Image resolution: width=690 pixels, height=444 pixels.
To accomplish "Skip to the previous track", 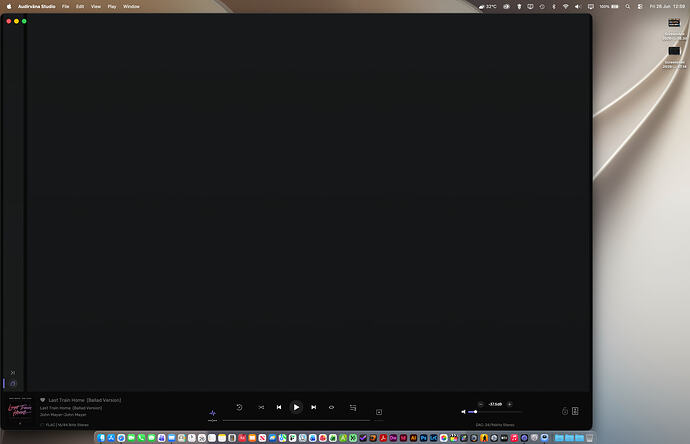I will [279, 407].
